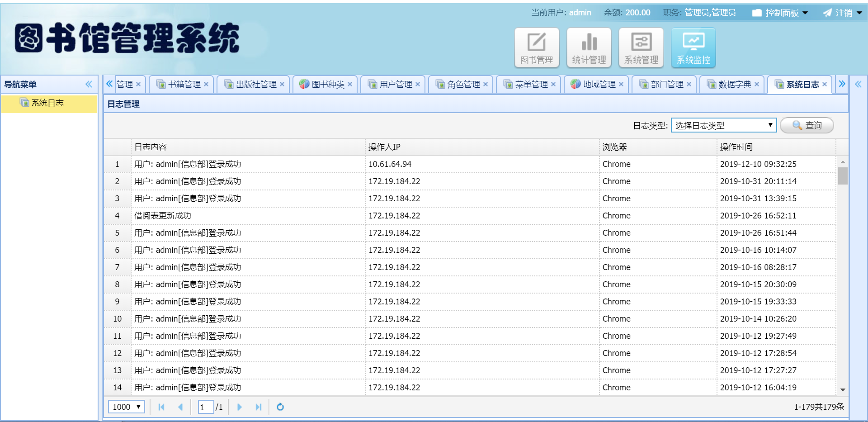Close the 书籍管理 tab
The width and height of the screenshot is (868, 422).
[206, 84]
